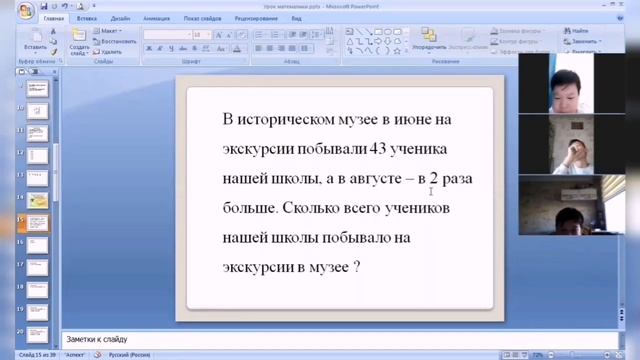This screenshot has width=640, height=360.
Task: Click the 'Аспект' theme name in status bar
Action: pos(75,355)
